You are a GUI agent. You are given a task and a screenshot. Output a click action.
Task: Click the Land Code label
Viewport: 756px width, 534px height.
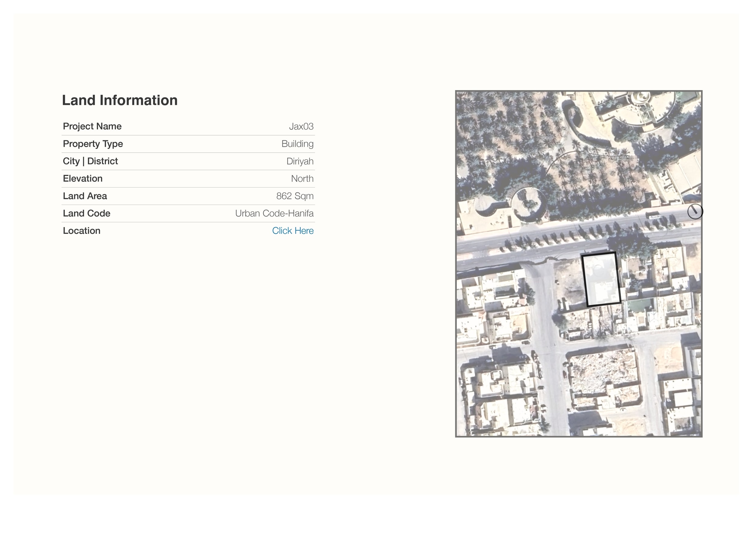86,213
